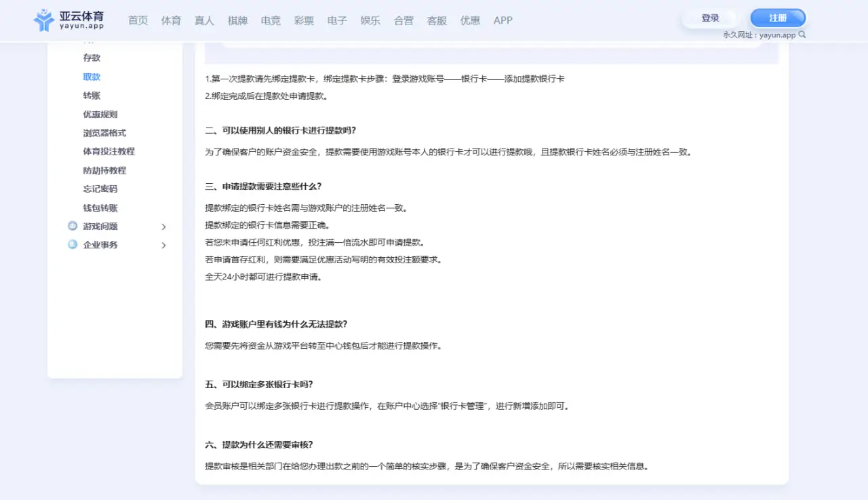The width and height of the screenshot is (868, 500).
Task: Click the line 提款绑定的银行卡姓名需与游戏账户的注册姓名一致。
Action: tap(307, 208)
